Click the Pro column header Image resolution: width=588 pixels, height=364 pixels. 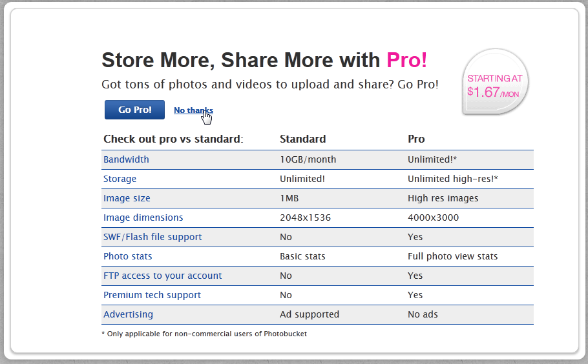[x=416, y=139]
